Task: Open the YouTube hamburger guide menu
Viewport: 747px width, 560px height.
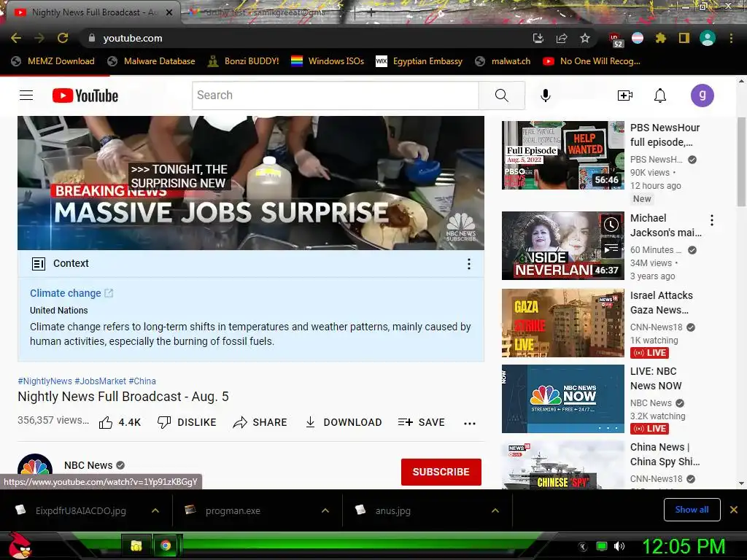Action: point(26,96)
